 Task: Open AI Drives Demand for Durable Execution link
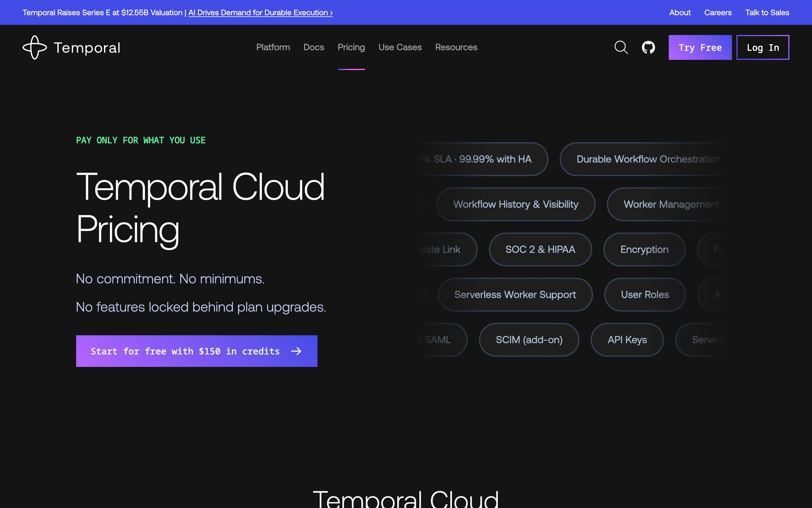(261, 12)
